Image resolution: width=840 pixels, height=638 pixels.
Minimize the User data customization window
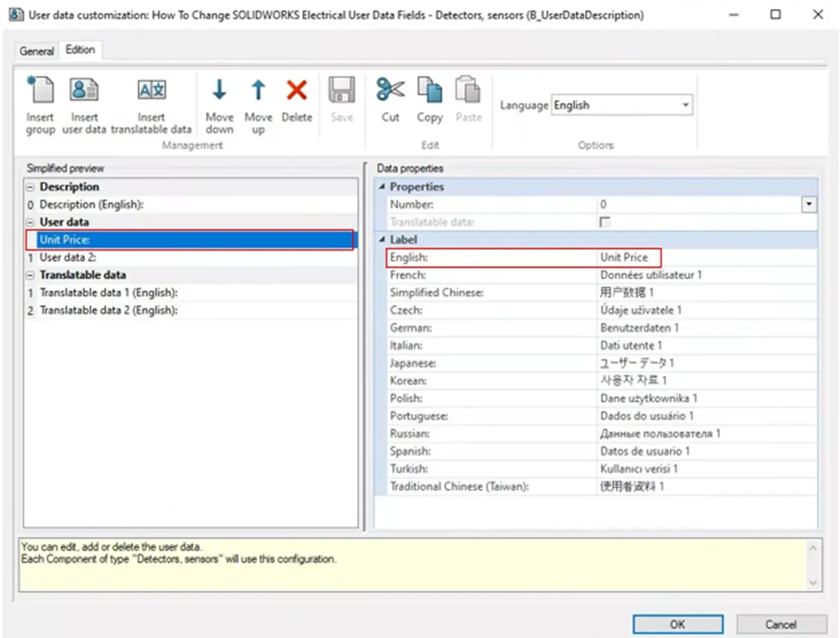(733, 14)
